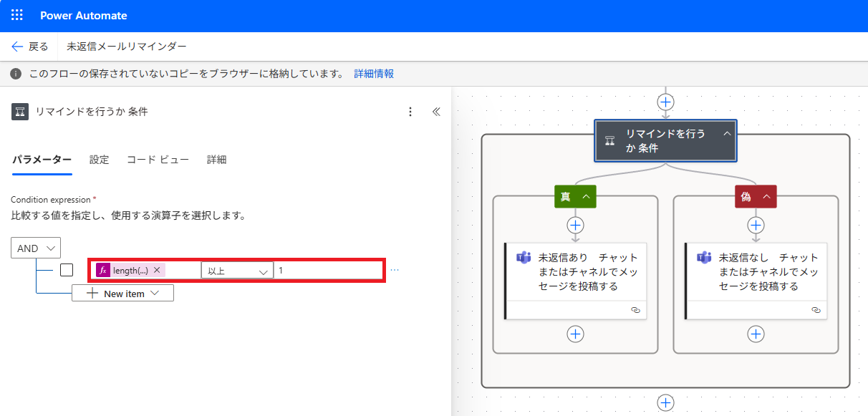
Task: Click the fx icon on the length expression
Action: 105,270
